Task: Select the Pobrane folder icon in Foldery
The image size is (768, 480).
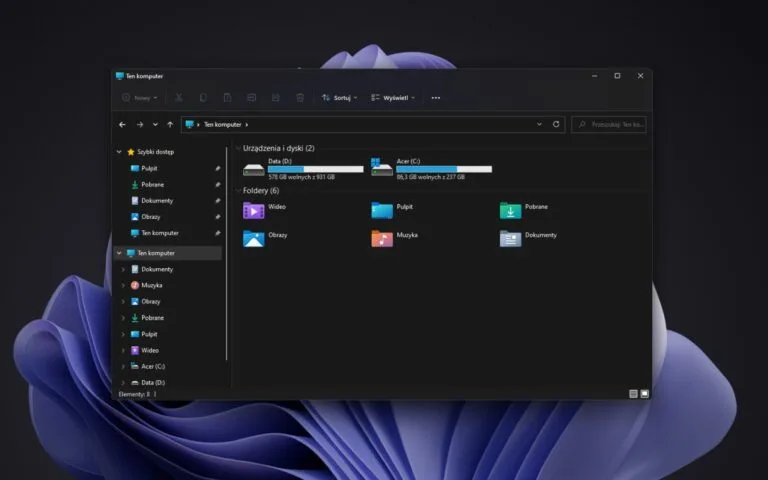Action: point(510,211)
